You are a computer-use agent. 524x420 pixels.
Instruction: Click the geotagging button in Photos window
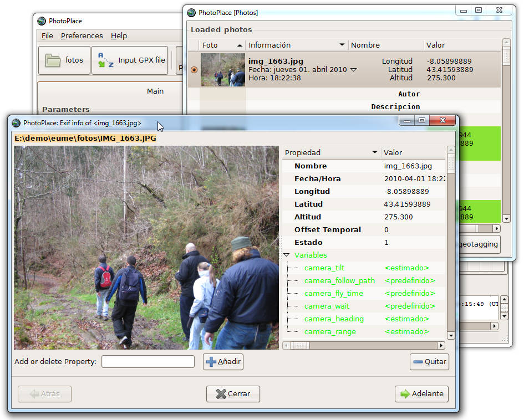[x=480, y=244]
